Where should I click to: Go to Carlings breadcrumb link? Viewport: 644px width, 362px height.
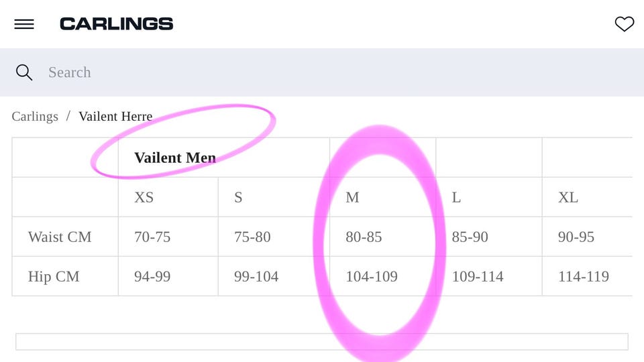35,116
